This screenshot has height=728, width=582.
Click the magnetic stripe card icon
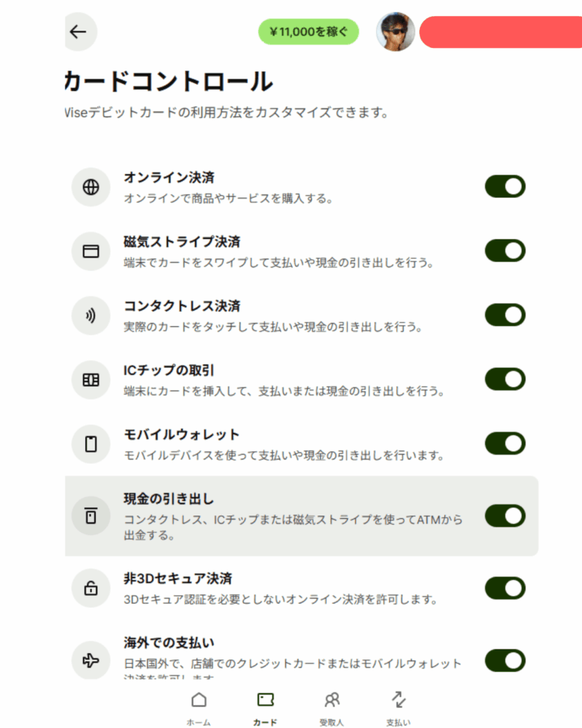90,251
